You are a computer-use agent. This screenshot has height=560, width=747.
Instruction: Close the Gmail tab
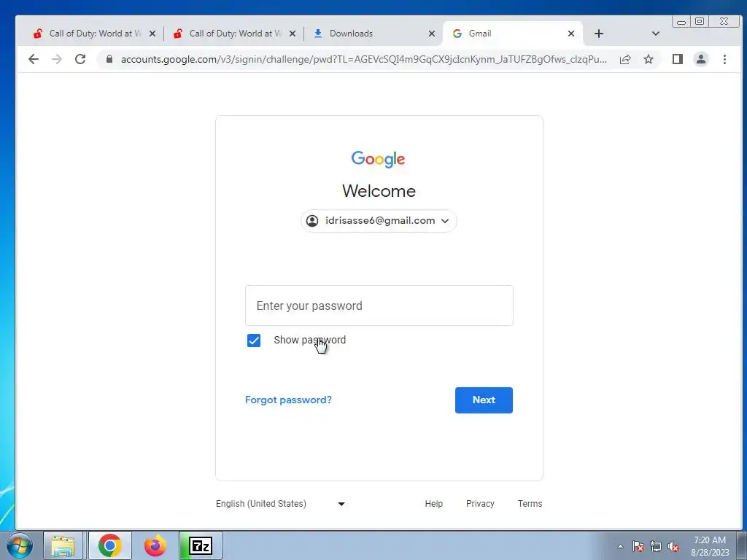coord(571,34)
